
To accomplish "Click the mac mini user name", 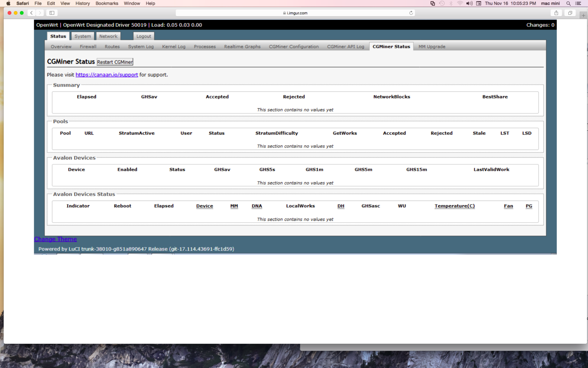I will coord(551,3).
